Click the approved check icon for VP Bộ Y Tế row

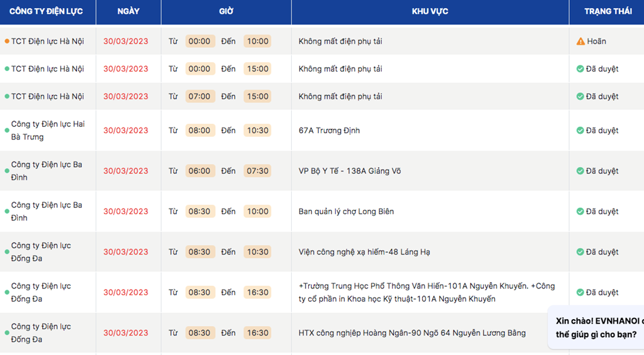click(x=580, y=171)
